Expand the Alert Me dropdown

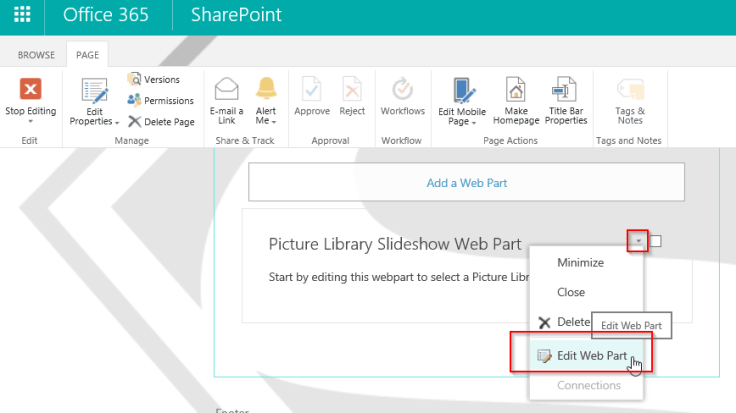click(x=265, y=121)
